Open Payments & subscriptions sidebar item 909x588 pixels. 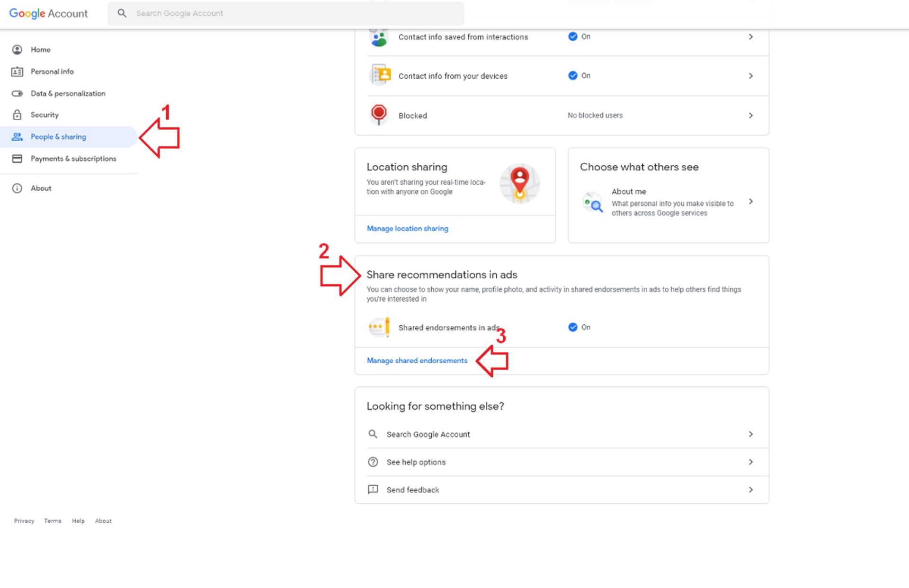coord(73,159)
